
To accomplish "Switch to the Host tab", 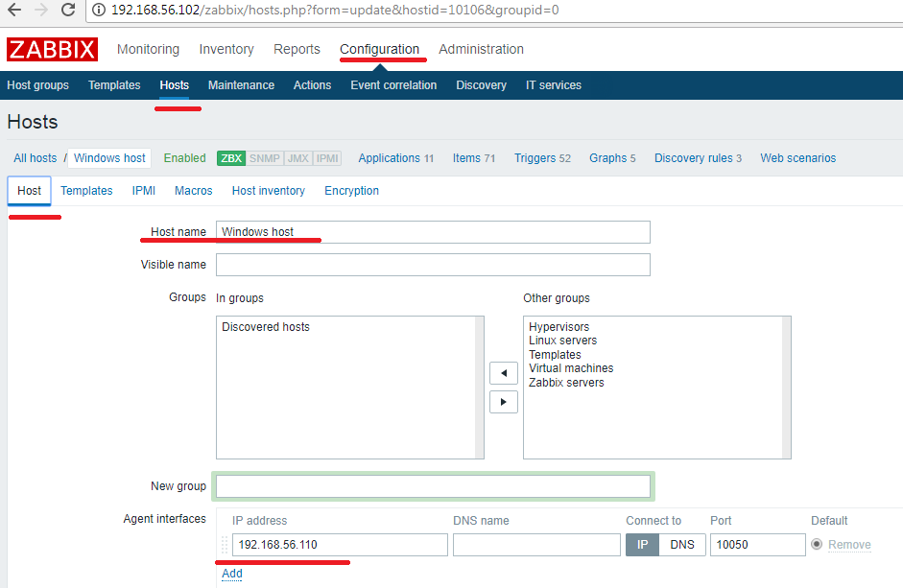I will pyautogui.click(x=30, y=191).
